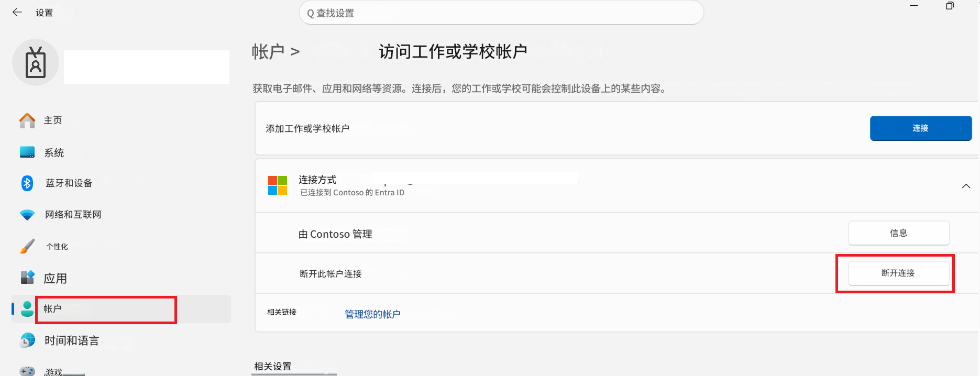Click the 连接 button
This screenshot has height=376, width=980.
pyautogui.click(x=921, y=128)
